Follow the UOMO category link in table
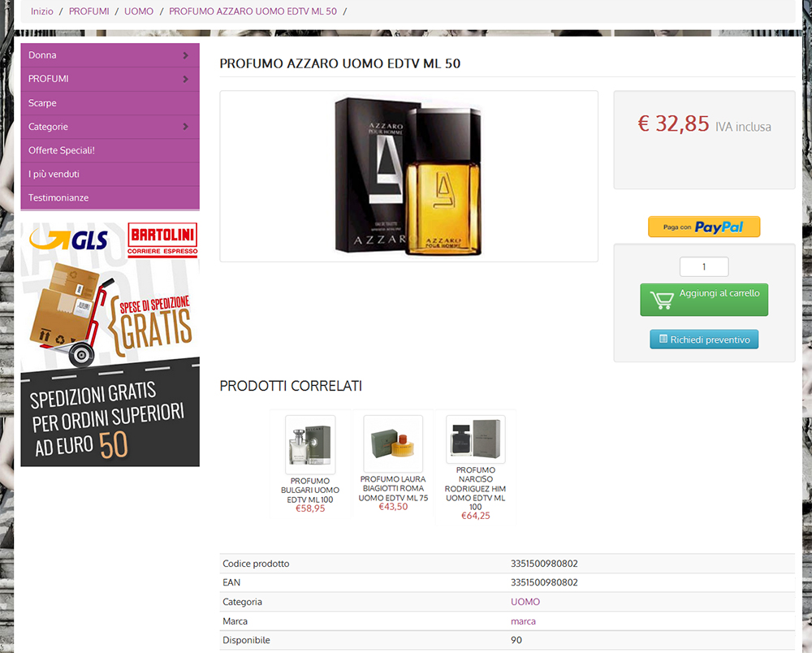Screen dimensions: 812x653 point(525,602)
